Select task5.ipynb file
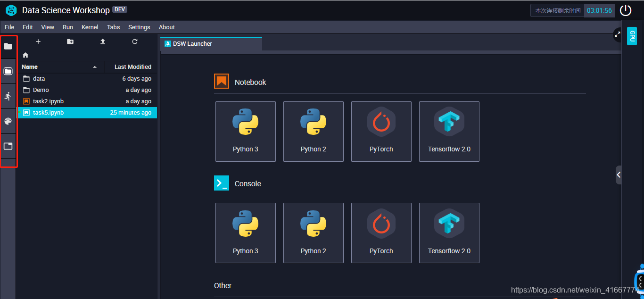 pos(87,113)
